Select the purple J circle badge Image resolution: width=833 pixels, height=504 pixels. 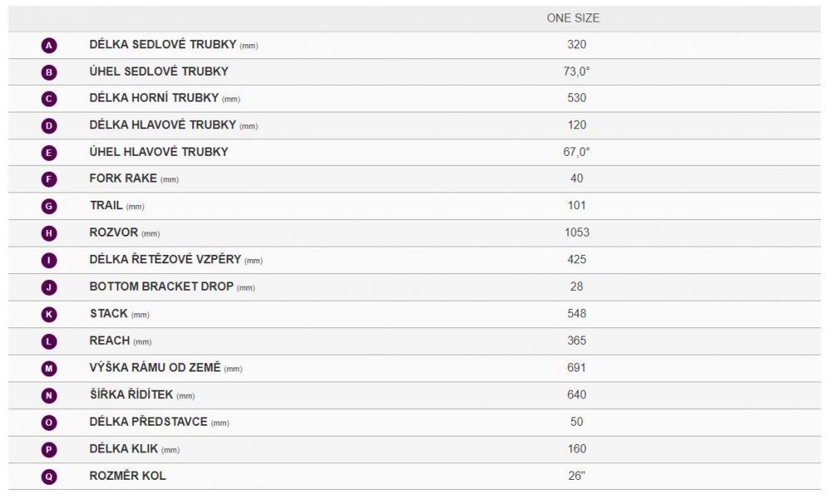point(49,287)
